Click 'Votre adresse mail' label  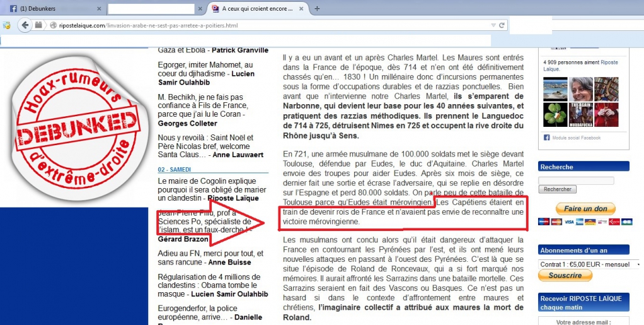point(583,322)
